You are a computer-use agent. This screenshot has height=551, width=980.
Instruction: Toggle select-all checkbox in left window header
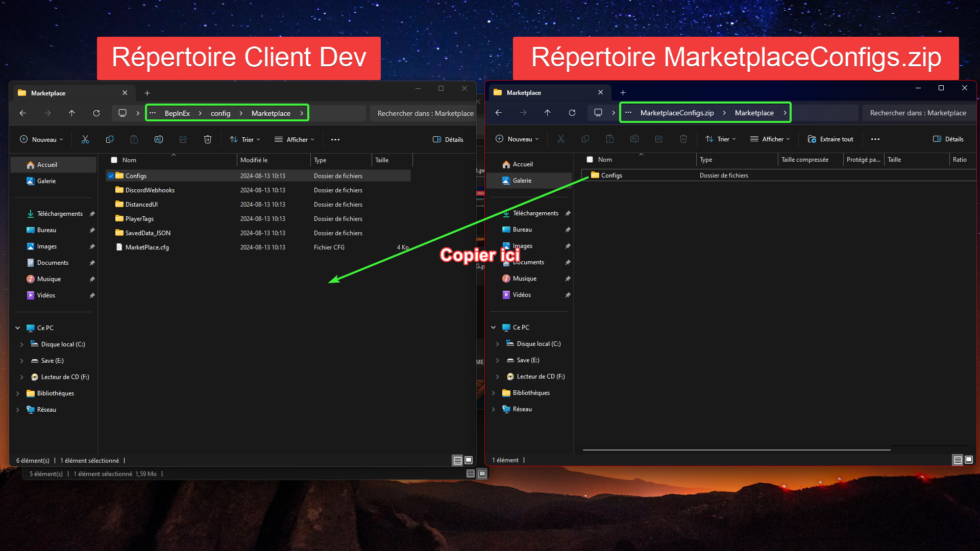[x=114, y=160]
